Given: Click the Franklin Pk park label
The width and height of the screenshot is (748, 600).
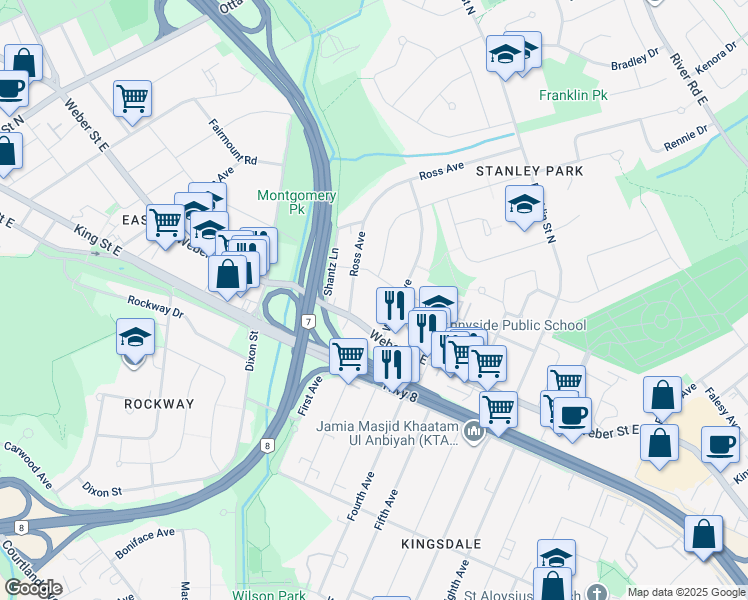Looking at the screenshot, I should tap(573, 95).
